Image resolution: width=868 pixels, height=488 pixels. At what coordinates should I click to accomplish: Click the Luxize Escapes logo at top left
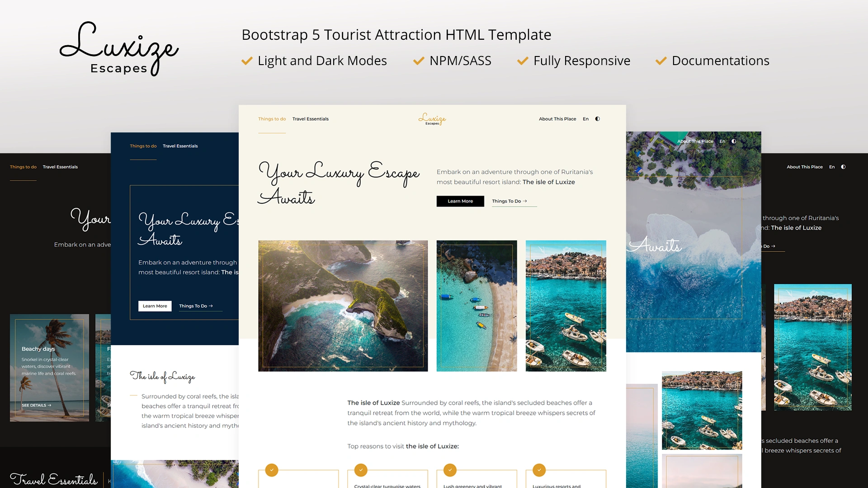(x=119, y=49)
